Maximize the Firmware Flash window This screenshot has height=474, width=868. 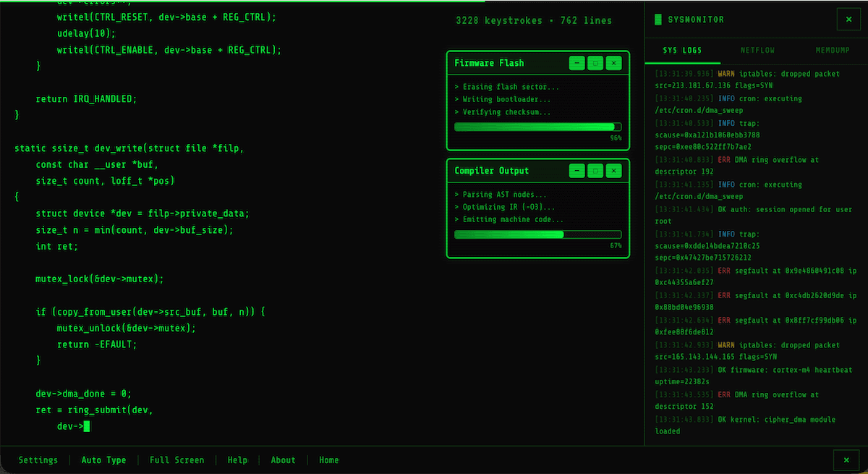coord(595,63)
